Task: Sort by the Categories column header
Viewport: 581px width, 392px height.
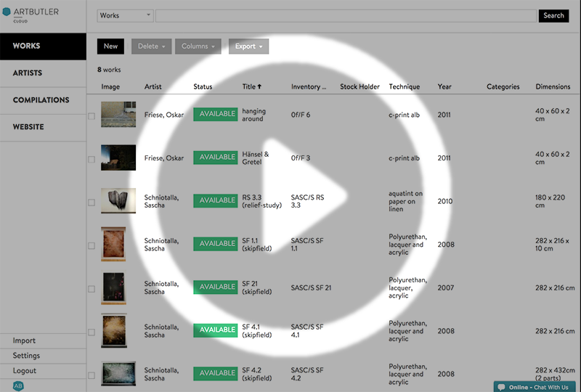Action: click(503, 86)
